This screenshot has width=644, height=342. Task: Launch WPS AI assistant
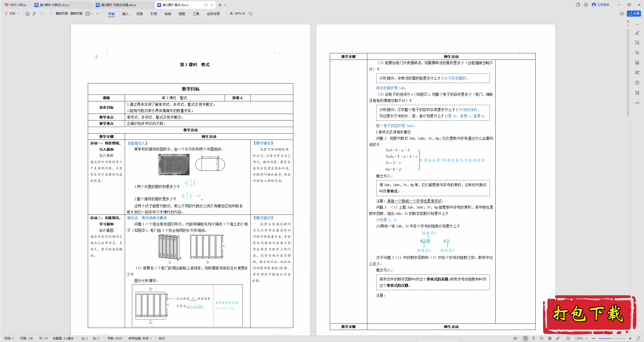237,14
